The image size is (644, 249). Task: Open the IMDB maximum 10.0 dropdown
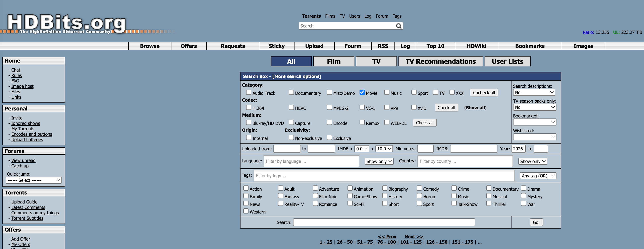pyautogui.click(x=384, y=149)
